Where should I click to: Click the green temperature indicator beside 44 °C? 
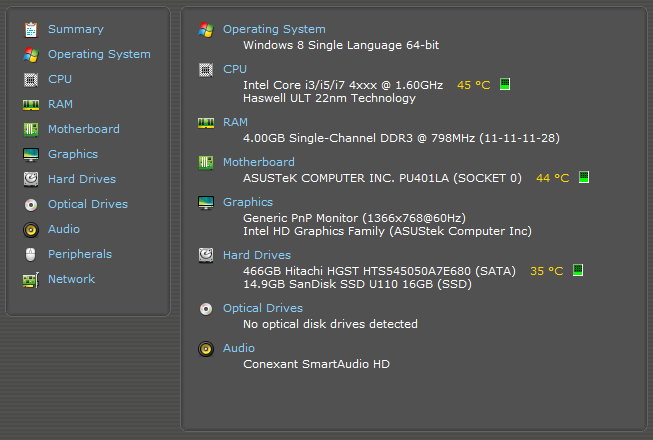click(x=584, y=177)
